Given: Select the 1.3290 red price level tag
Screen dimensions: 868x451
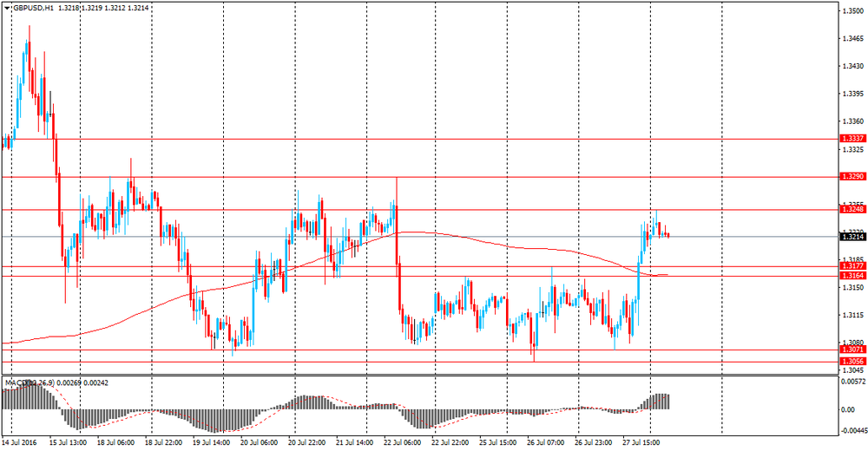Looking at the screenshot, I should pos(852,177).
